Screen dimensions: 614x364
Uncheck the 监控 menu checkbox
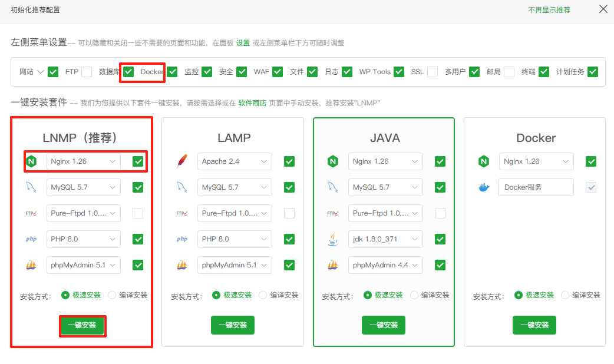pyautogui.click(x=207, y=72)
